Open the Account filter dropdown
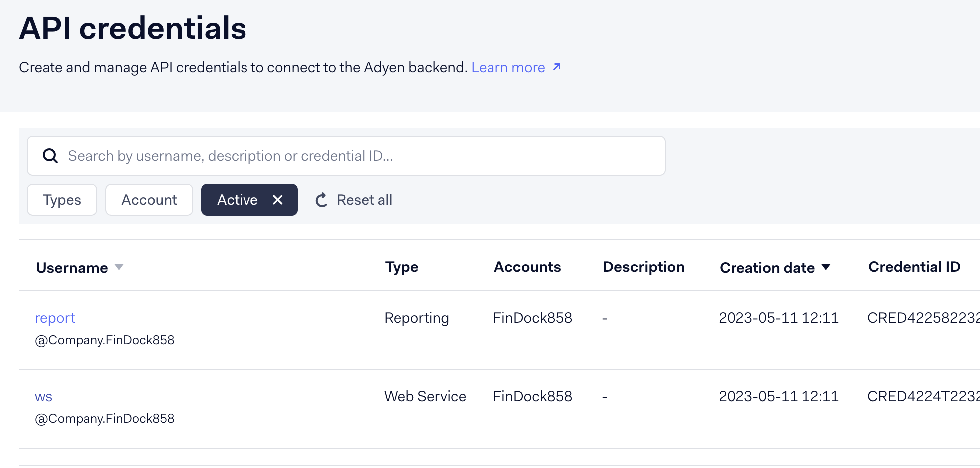Image resolution: width=980 pixels, height=468 pixels. (149, 199)
